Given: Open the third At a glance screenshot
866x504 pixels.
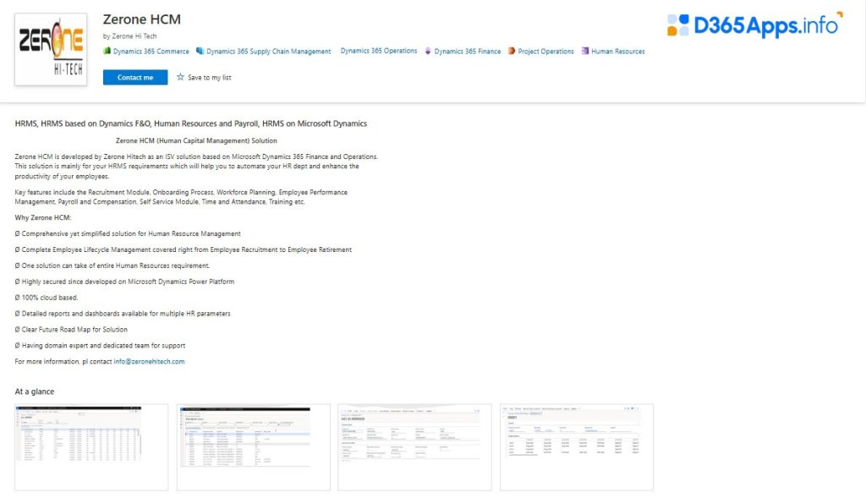Looking at the screenshot, I should (414, 447).
